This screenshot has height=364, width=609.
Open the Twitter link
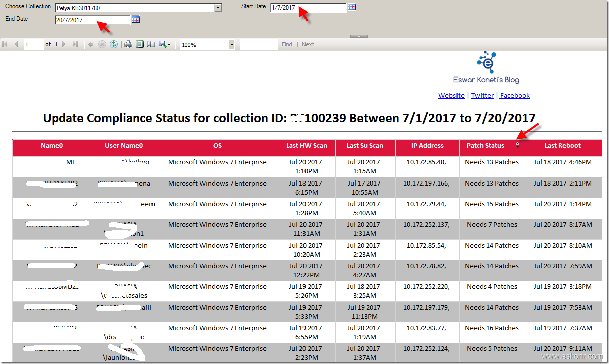pyautogui.click(x=482, y=95)
